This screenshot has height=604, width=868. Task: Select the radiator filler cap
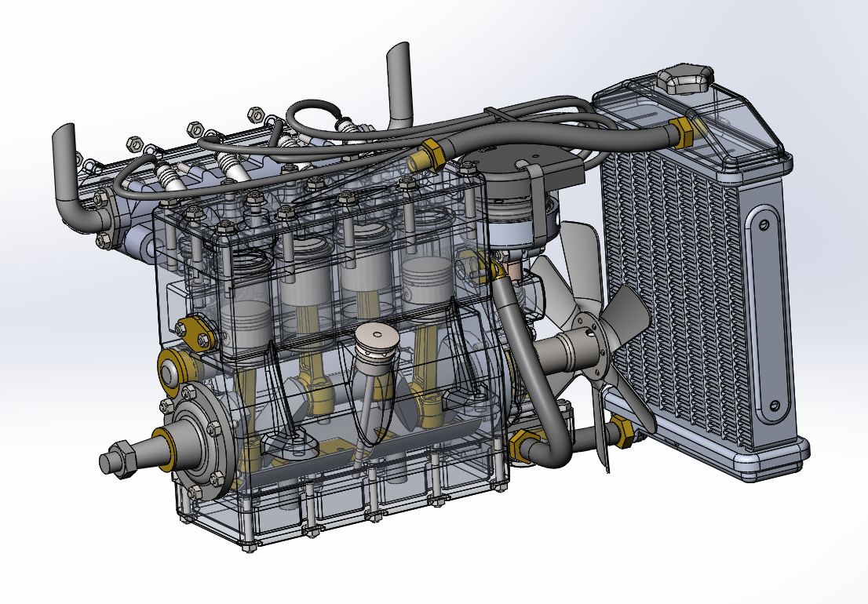[x=685, y=78]
